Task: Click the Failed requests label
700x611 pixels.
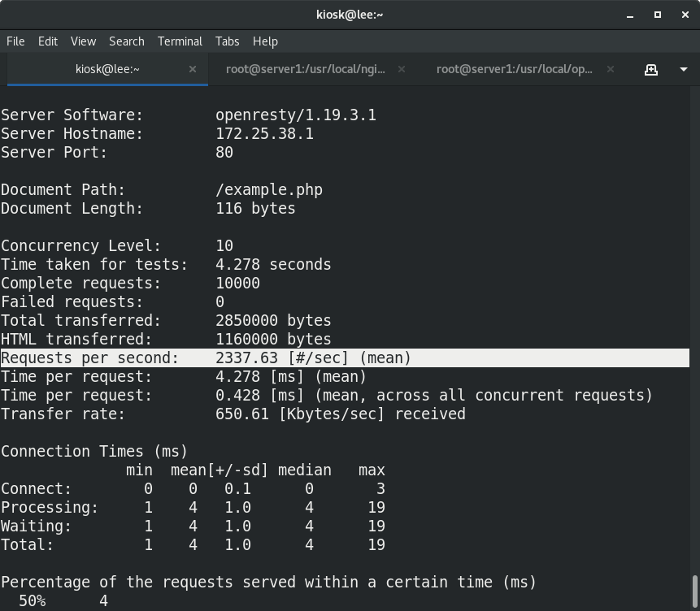Action: [72, 302]
